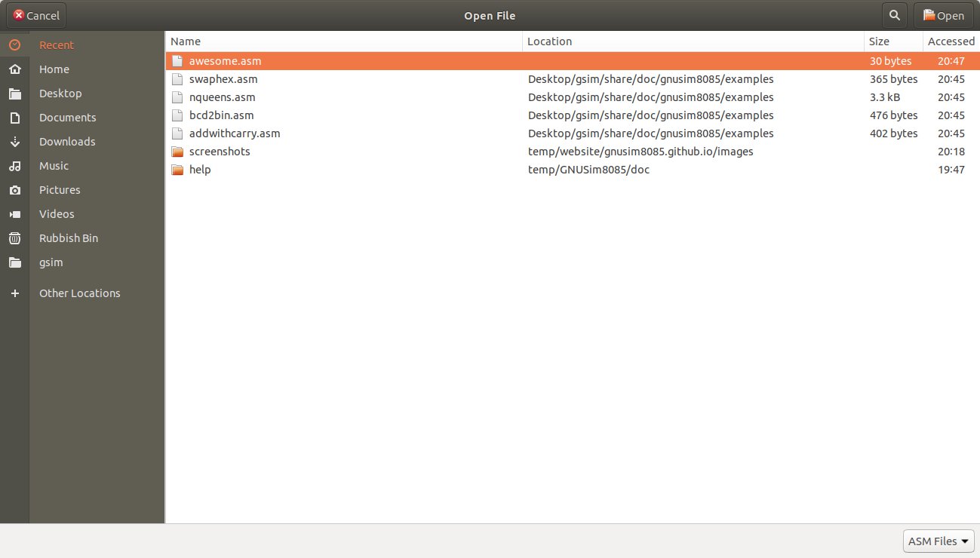Select the nqueens.asm file
980x558 pixels.
tap(222, 97)
